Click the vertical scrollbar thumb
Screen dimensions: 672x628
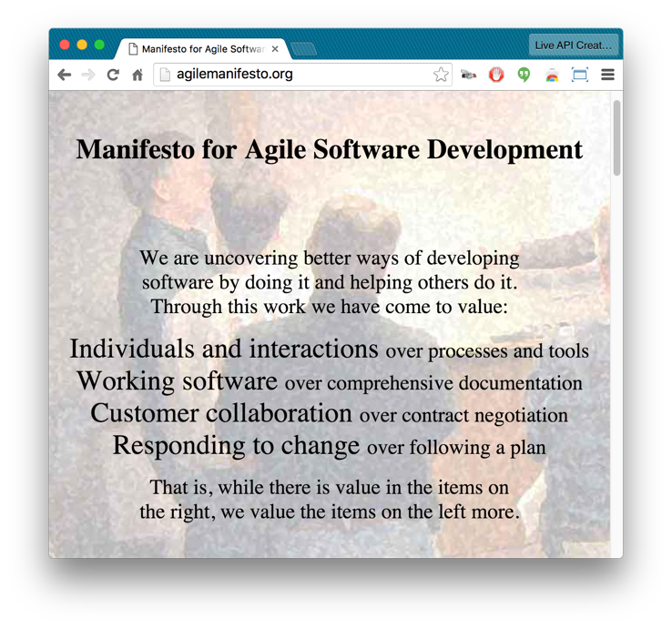[x=616, y=138]
